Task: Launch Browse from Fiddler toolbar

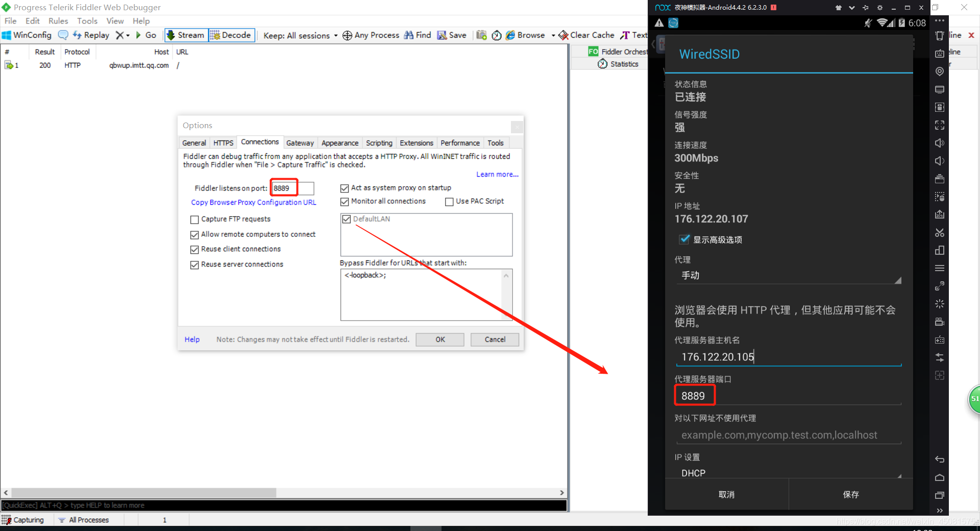Action: tap(525, 35)
